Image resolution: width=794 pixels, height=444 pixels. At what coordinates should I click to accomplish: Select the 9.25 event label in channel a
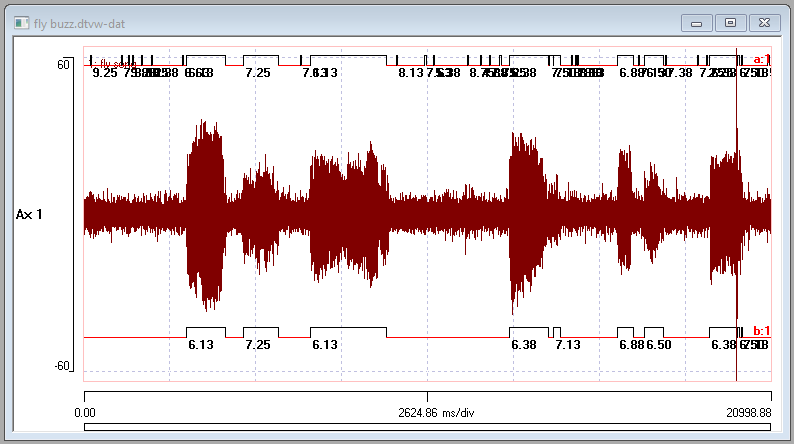click(105, 73)
